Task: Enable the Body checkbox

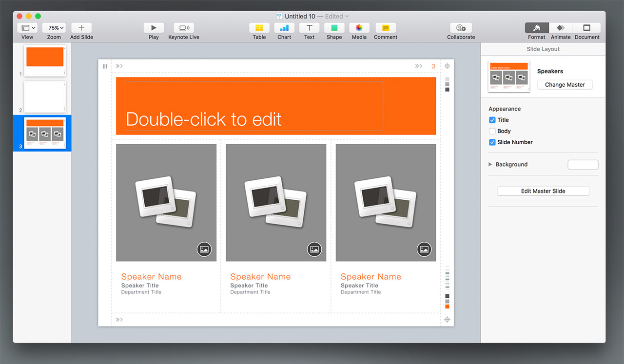Action: click(492, 131)
